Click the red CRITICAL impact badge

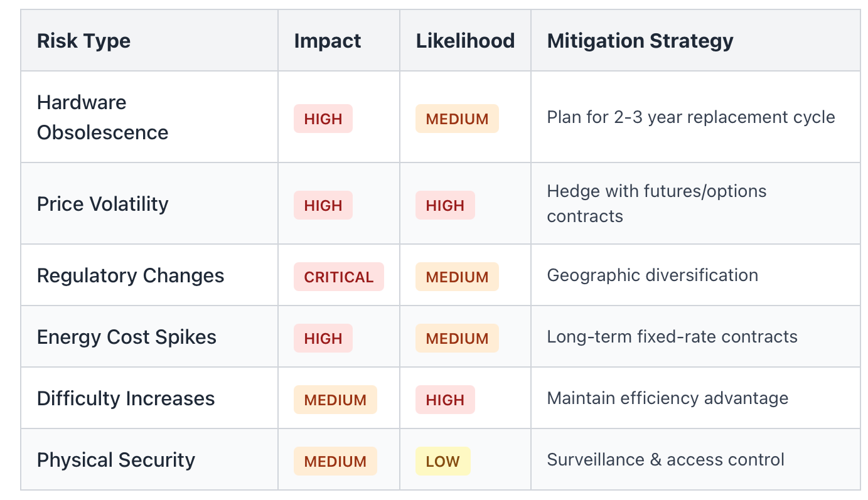coord(338,277)
